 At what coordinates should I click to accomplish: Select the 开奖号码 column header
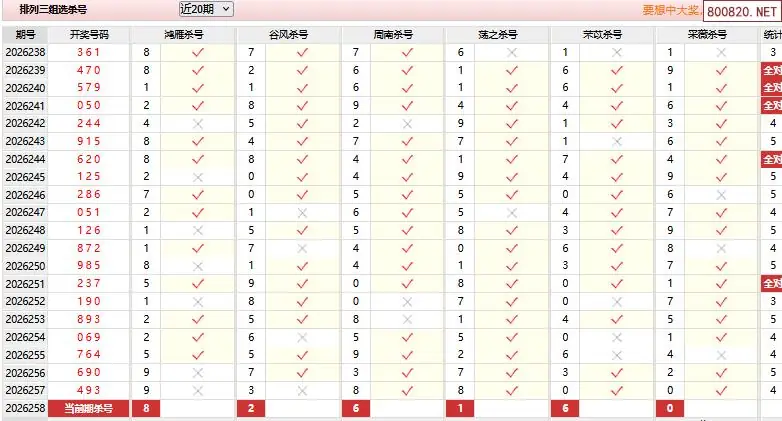(89, 34)
